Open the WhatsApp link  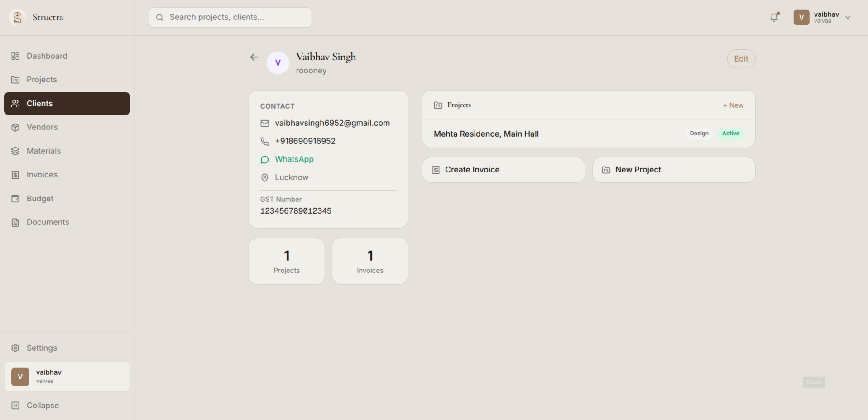[x=294, y=159]
